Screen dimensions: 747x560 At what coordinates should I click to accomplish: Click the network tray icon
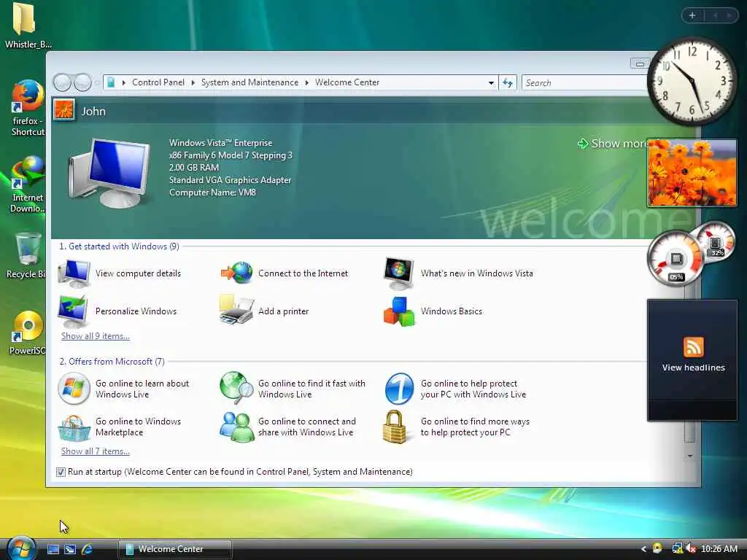[x=677, y=549]
